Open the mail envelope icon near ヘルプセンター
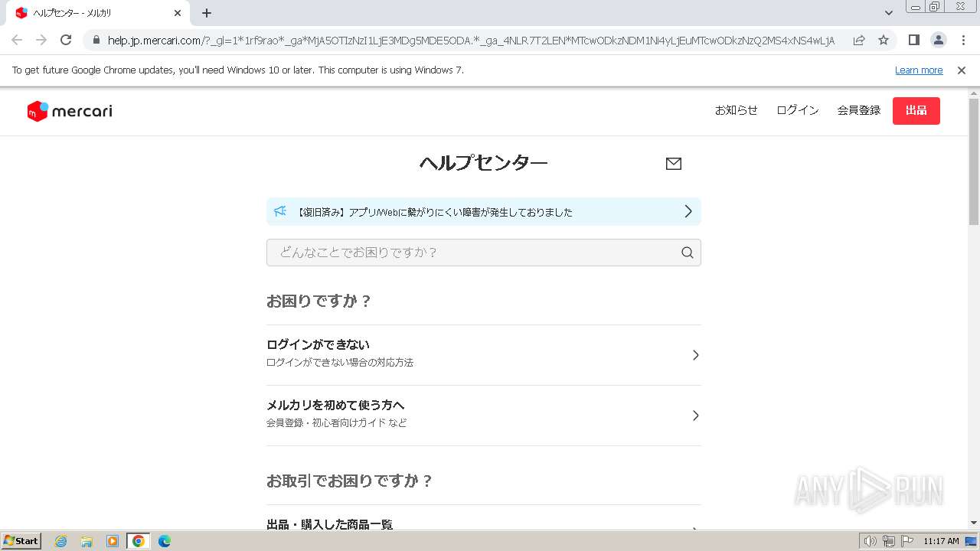Viewport: 980px width, 551px height. coord(674,164)
